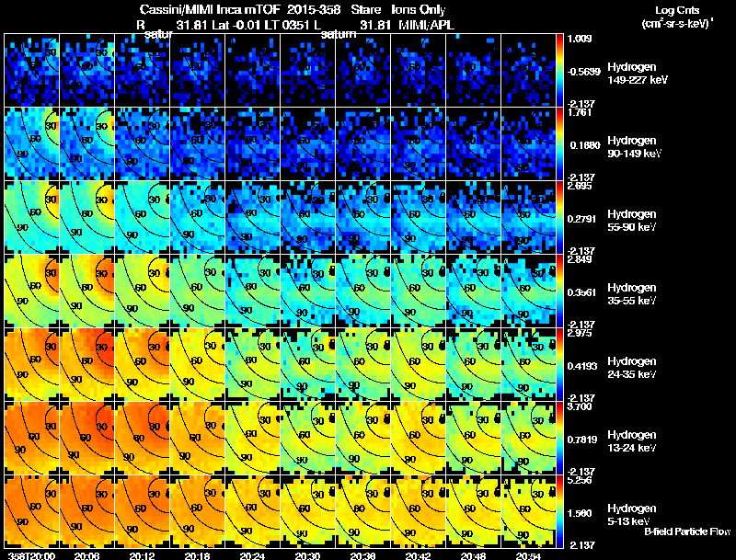Click the 20:06 time axis label
The height and width of the screenshot is (560, 736).
[x=86, y=556]
